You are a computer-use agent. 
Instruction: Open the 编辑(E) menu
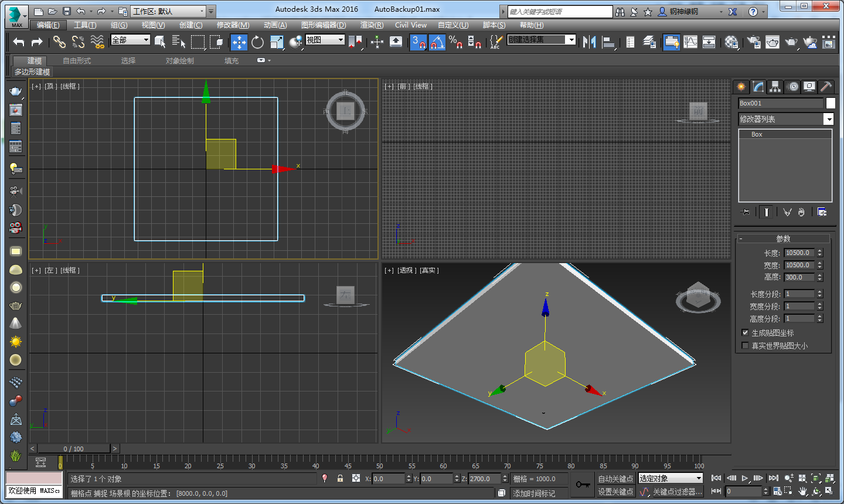point(48,25)
